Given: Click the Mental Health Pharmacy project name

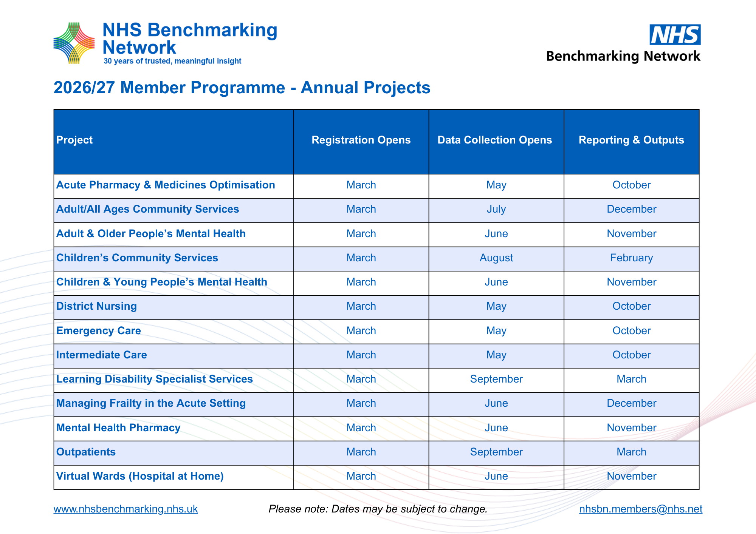Looking at the screenshot, I should click(118, 428).
